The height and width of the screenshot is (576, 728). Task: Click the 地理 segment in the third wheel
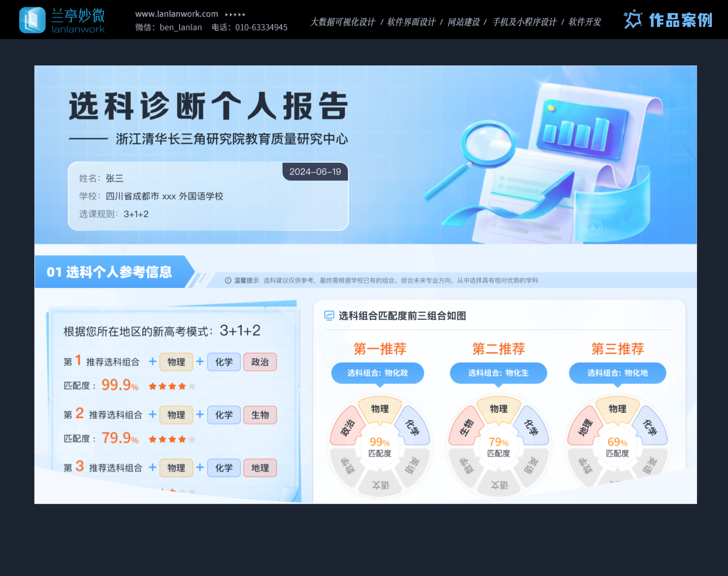[585, 428]
